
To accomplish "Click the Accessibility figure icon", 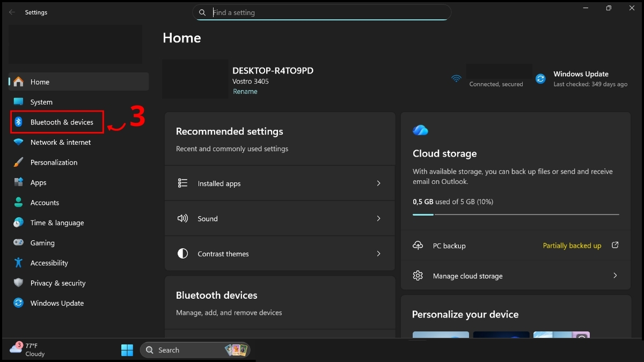I will [x=18, y=263].
